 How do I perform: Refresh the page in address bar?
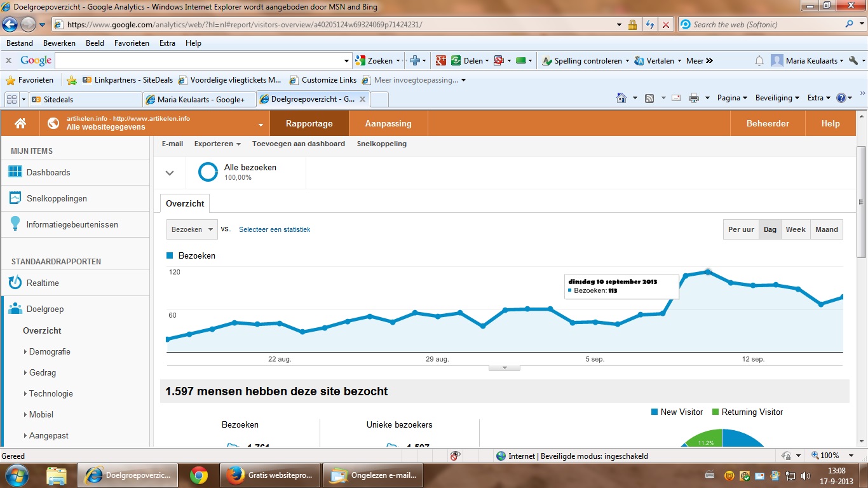649,25
